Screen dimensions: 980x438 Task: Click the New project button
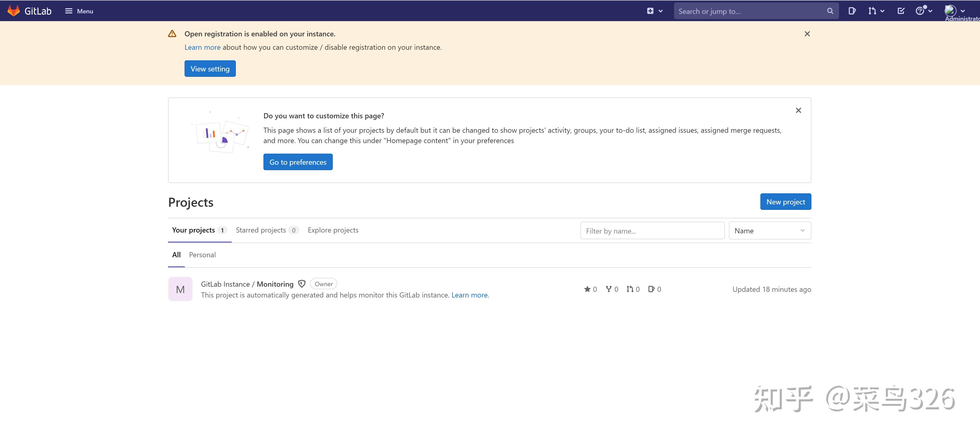[785, 202]
